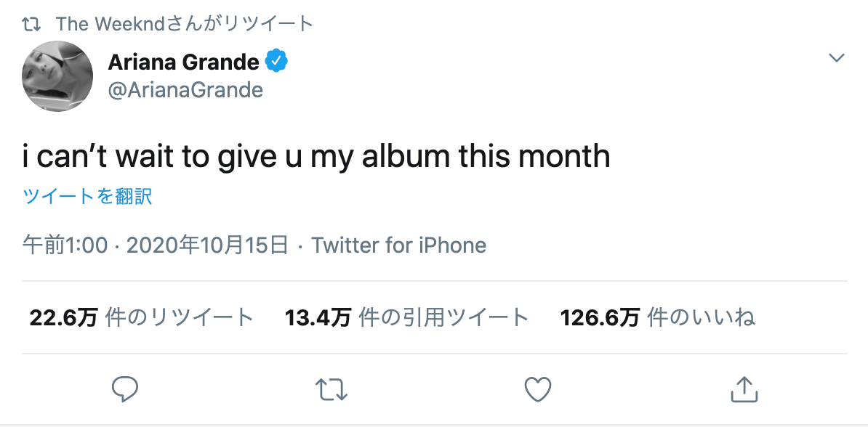Click the blue verified badge beside Ariana Grande
Screen dimensions: 868x427
277,62
